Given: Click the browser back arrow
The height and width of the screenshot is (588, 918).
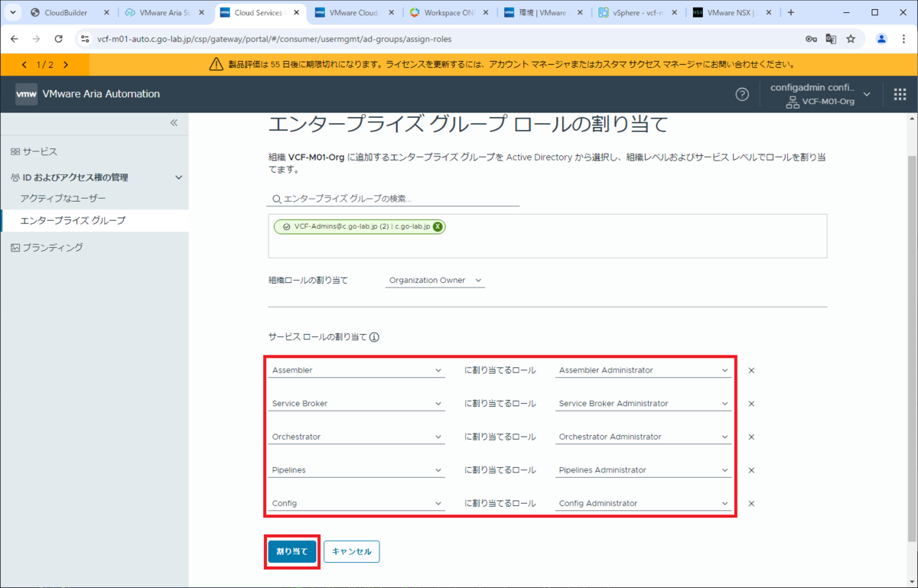Looking at the screenshot, I should tap(15, 39).
